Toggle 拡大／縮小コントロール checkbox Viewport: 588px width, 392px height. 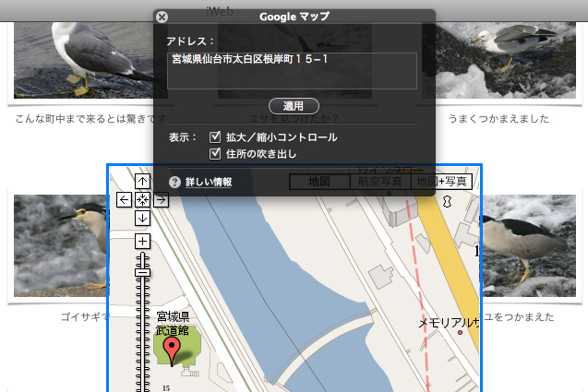click(x=215, y=137)
